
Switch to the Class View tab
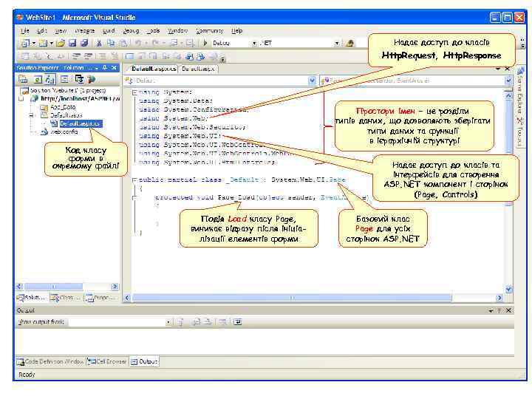pyautogui.click(x=65, y=298)
